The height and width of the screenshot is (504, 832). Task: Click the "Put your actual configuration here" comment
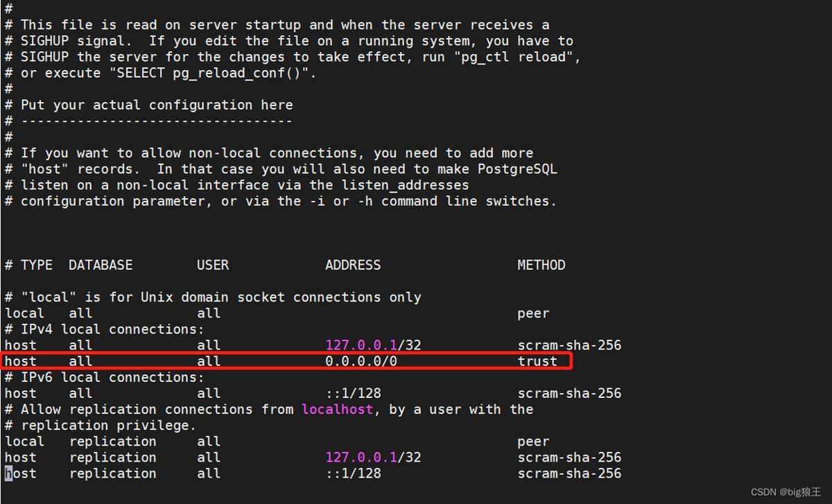click(157, 105)
